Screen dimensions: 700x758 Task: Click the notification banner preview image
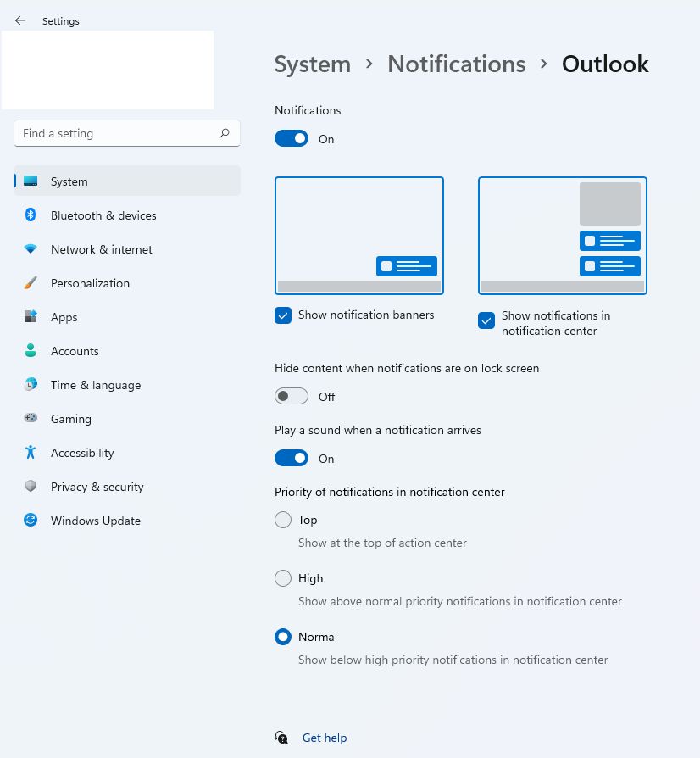coord(359,236)
